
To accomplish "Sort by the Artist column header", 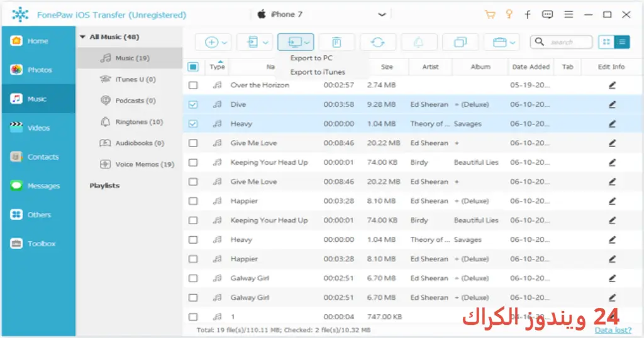I will pyautogui.click(x=430, y=67).
